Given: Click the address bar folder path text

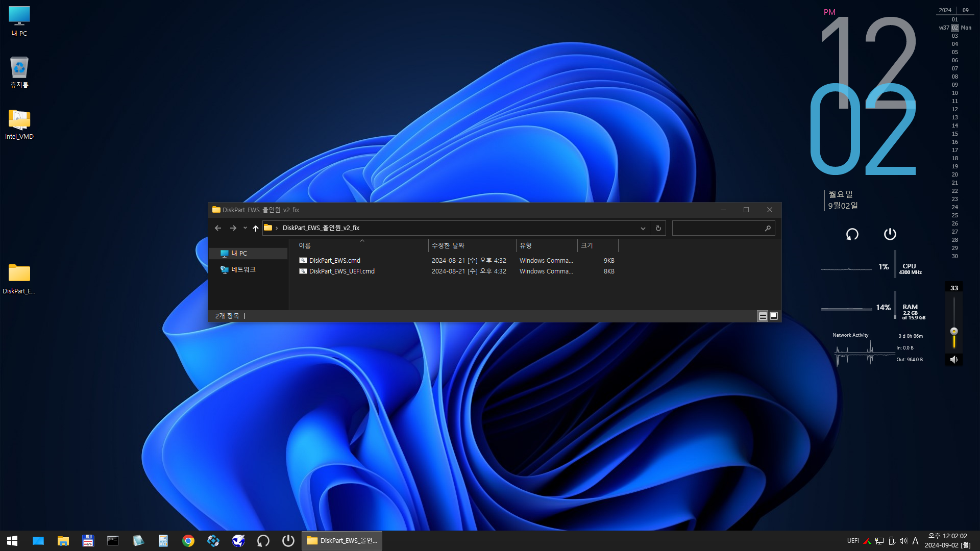Looking at the screenshot, I should (x=321, y=228).
